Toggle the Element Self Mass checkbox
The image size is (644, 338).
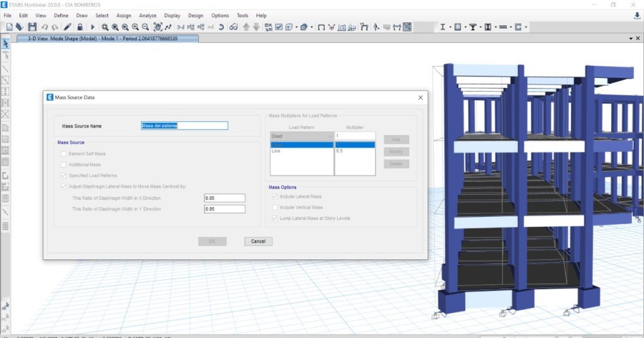[64, 154]
